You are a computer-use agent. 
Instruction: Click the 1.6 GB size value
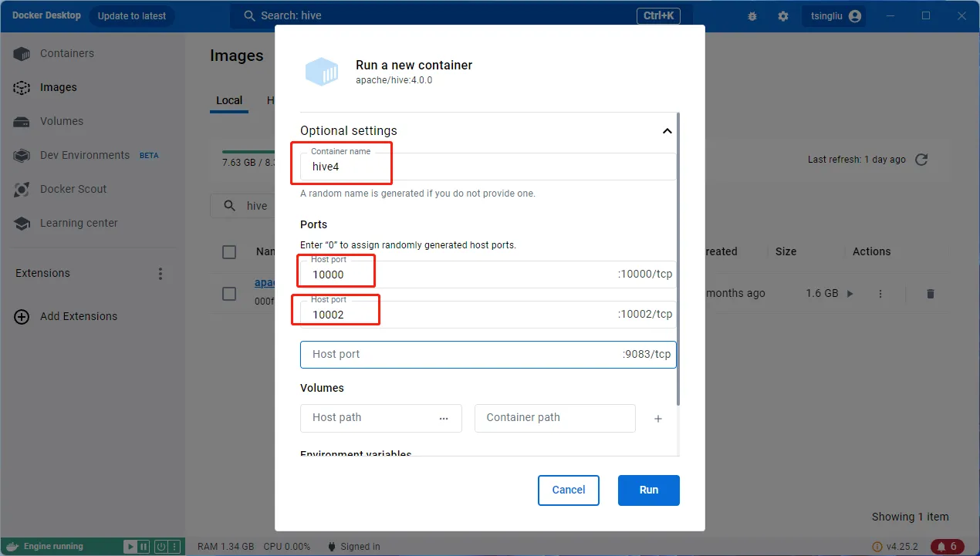pos(822,294)
